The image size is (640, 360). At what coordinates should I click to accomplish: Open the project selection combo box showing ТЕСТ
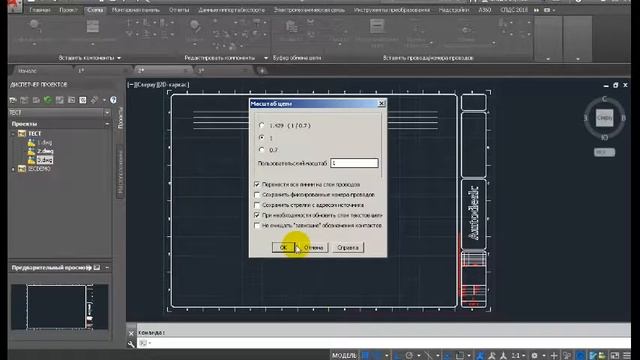[x=60, y=112]
